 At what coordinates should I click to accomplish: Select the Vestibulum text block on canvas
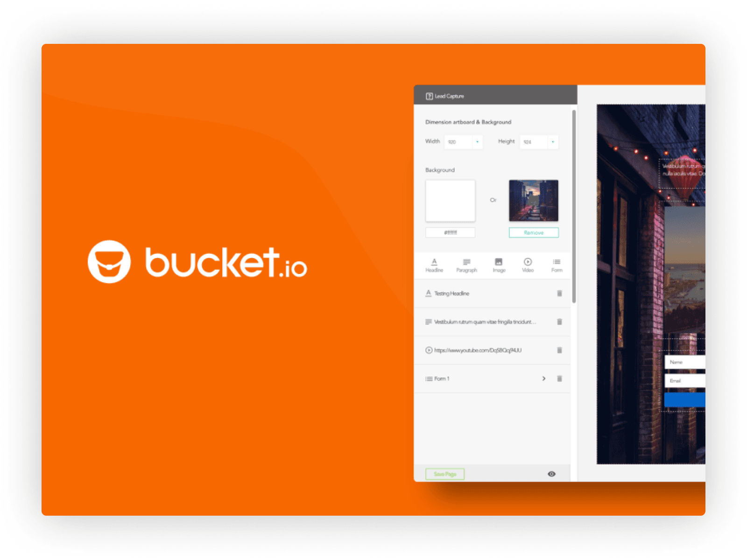pyautogui.click(x=682, y=174)
